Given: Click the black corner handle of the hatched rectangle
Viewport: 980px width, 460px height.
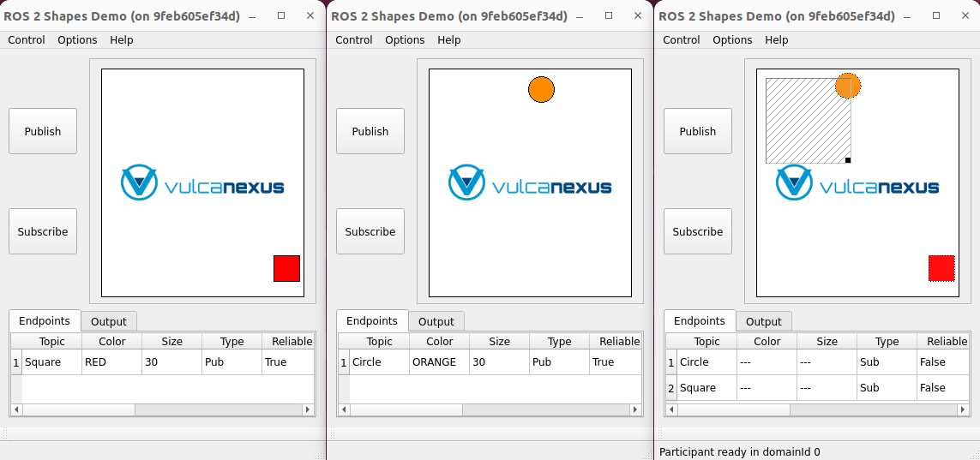Looking at the screenshot, I should click(848, 160).
